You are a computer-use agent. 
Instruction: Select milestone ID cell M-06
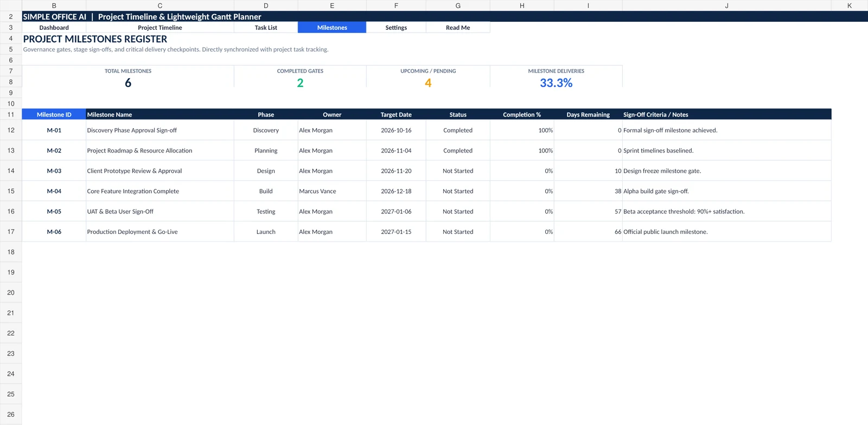click(54, 232)
